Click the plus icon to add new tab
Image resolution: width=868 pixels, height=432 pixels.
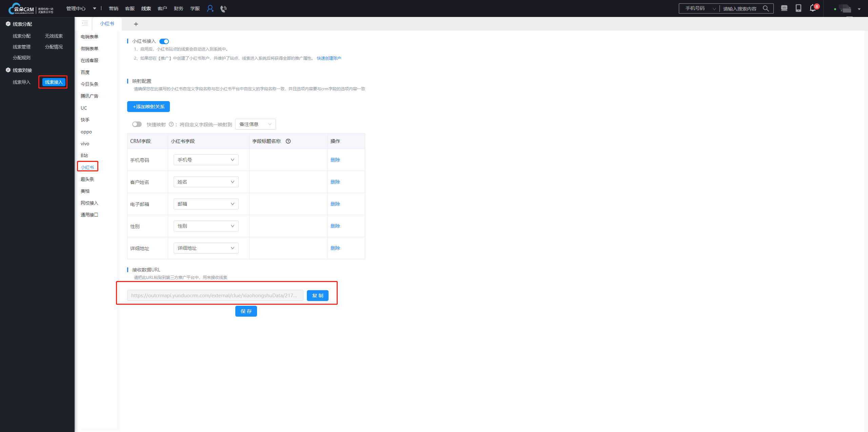click(136, 24)
